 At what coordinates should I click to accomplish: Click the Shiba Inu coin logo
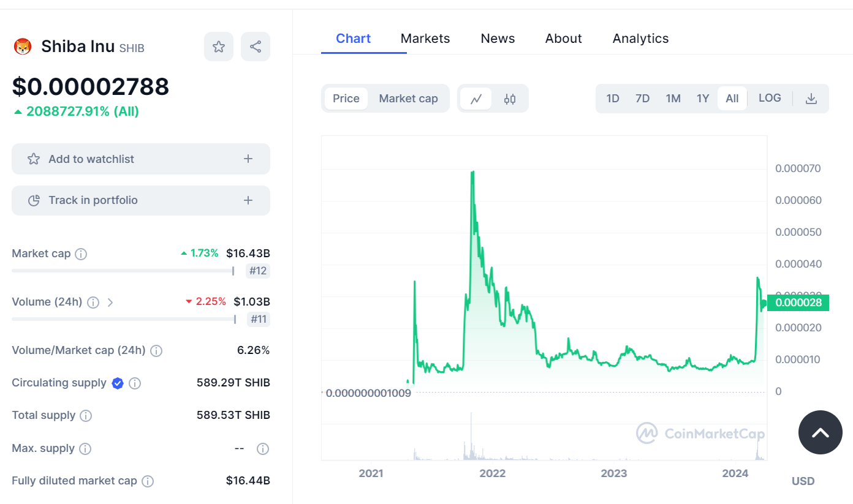[x=23, y=47]
